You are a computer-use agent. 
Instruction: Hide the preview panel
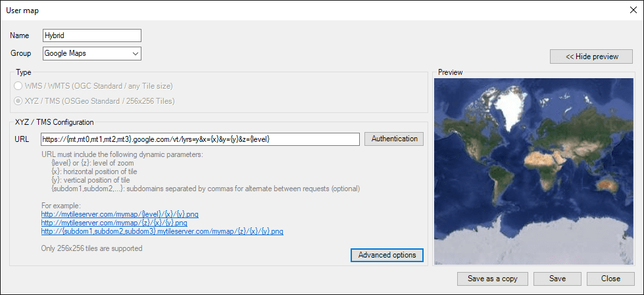tap(591, 57)
